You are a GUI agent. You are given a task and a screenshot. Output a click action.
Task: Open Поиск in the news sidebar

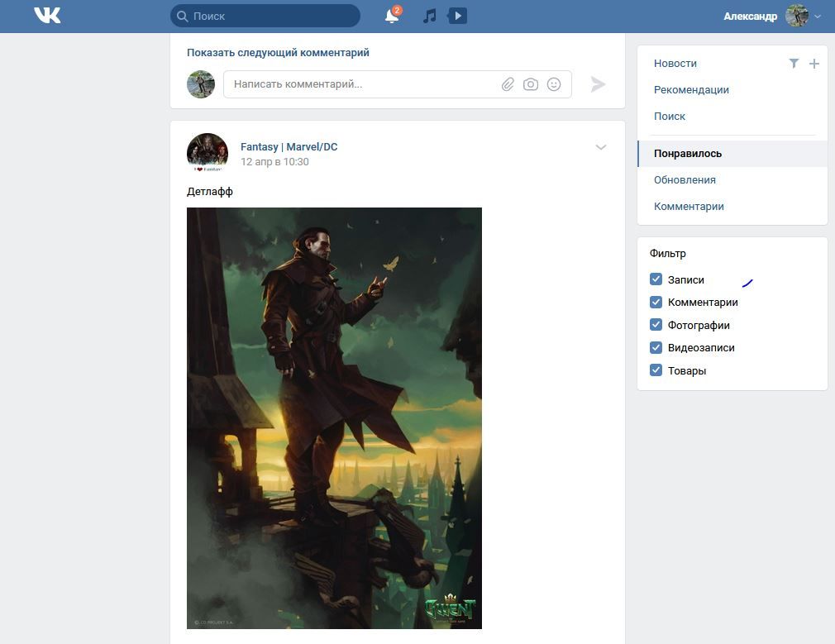670,116
